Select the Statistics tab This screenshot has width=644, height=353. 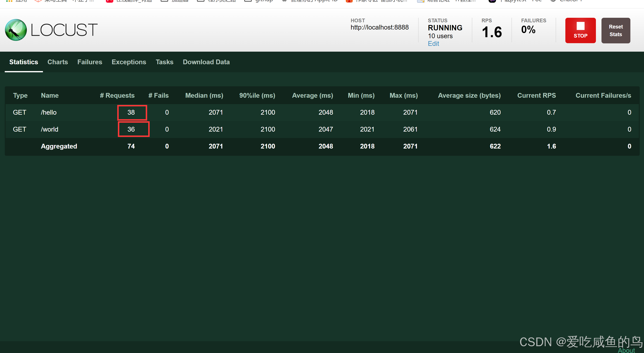pos(24,62)
